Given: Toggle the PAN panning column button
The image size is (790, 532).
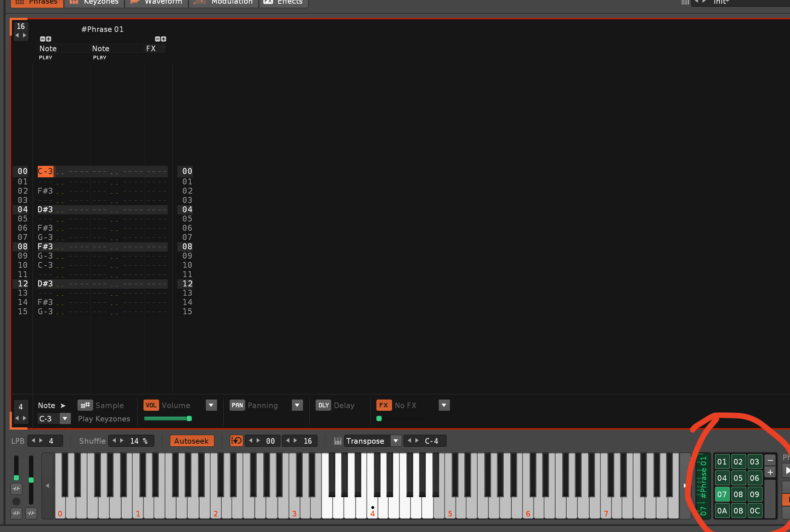Looking at the screenshot, I should tap(237, 405).
